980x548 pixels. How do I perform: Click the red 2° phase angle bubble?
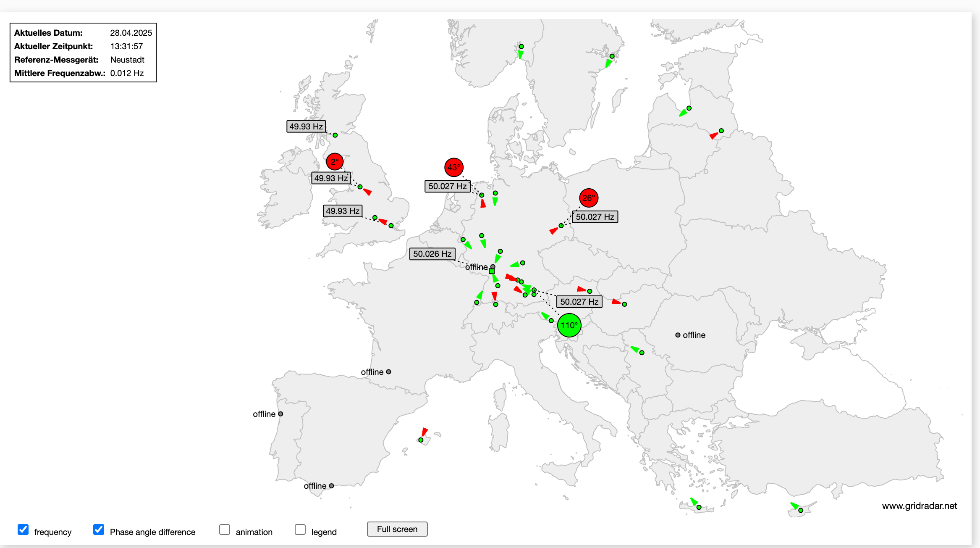(335, 162)
